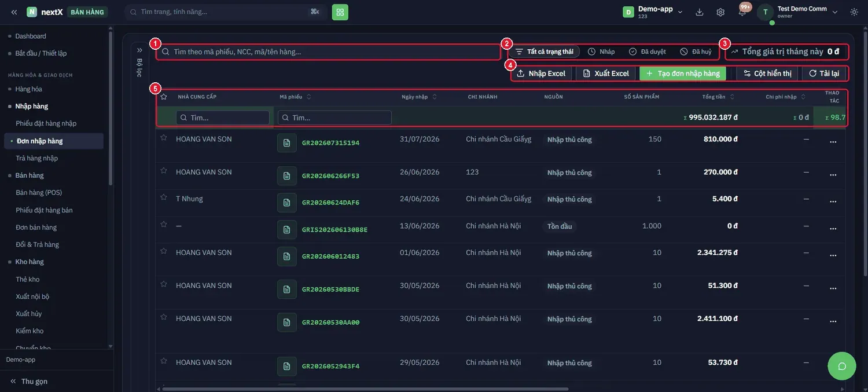Open the downloads icon in header
The image size is (868, 392).
(700, 12)
